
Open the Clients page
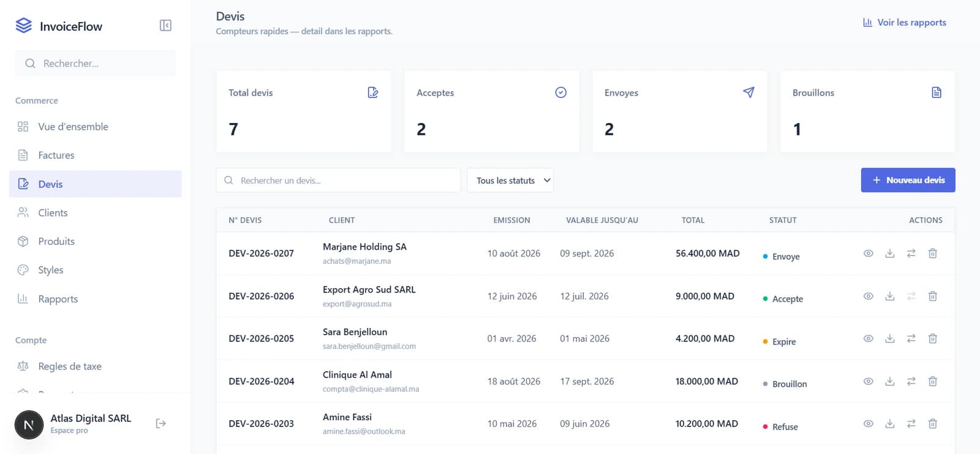click(96, 213)
